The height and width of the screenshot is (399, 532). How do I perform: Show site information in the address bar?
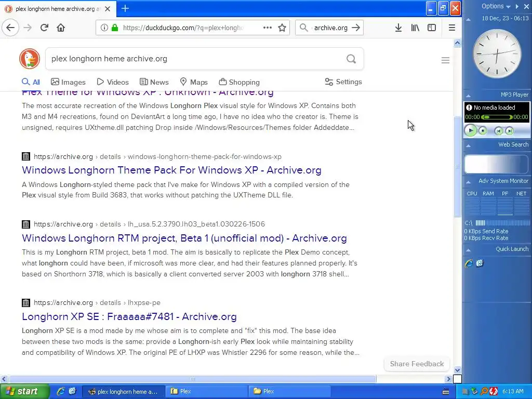click(104, 28)
